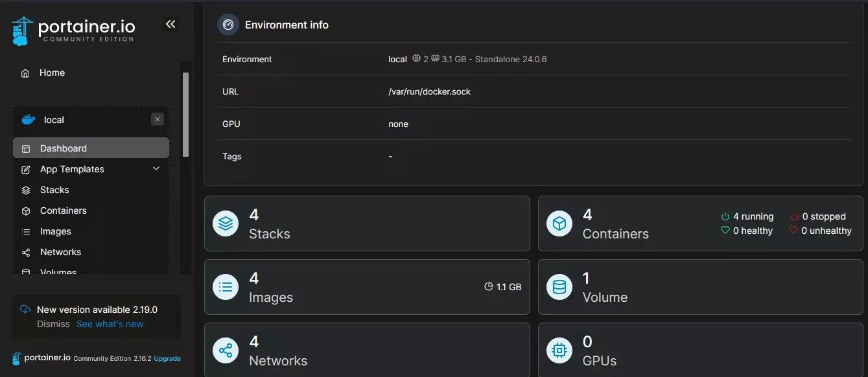
Task: Click the Dashboard layout icon in sidebar
Action: tap(26, 149)
